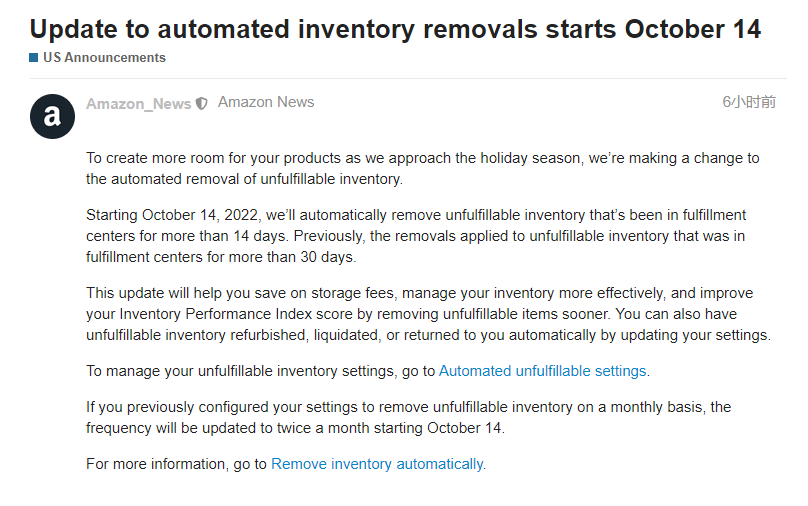Screen dimensions: 808x506
Task: Click the text "To manage your unfulfillable inventory"
Action: pos(260,371)
